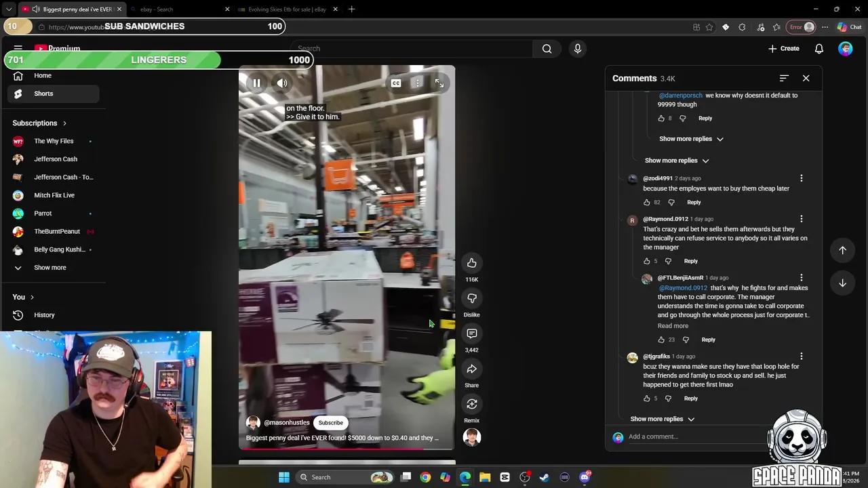This screenshot has height=488, width=868.
Task: Expand Show more replies under @tjgrafiks comment
Action: 663,420
